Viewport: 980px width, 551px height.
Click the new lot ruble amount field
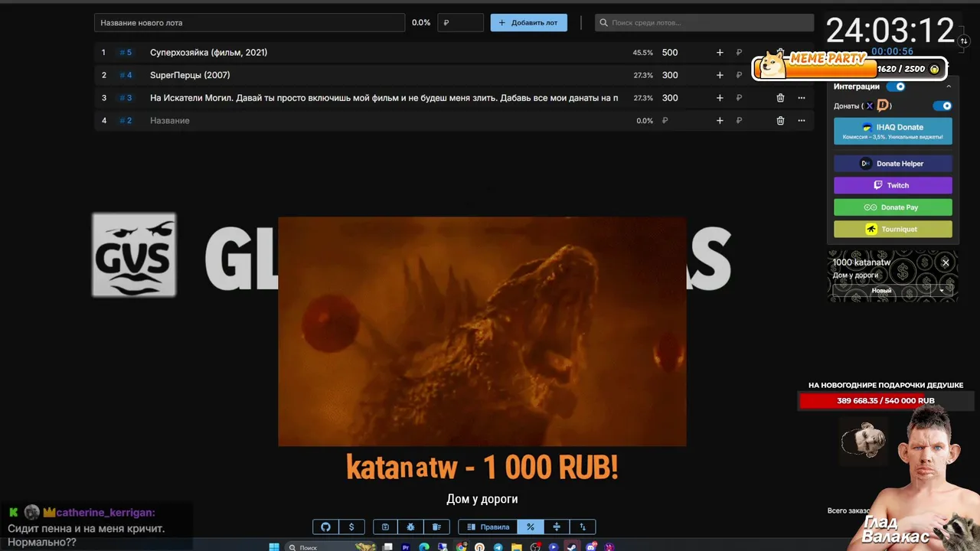pos(460,23)
